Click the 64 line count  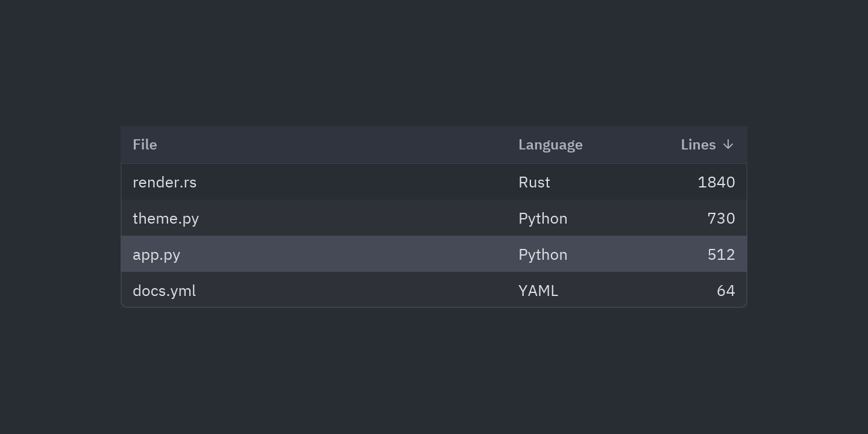pyautogui.click(x=726, y=291)
